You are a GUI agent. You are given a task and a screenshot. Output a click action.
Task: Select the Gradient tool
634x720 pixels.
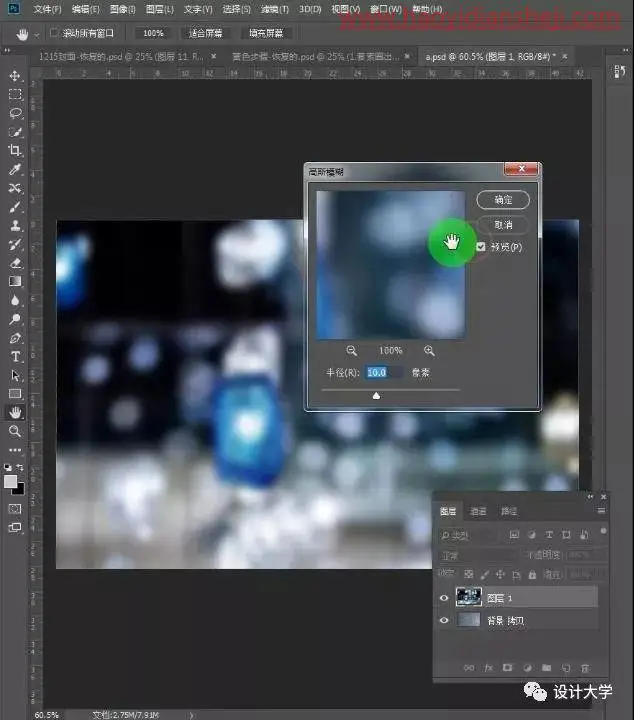click(15, 281)
